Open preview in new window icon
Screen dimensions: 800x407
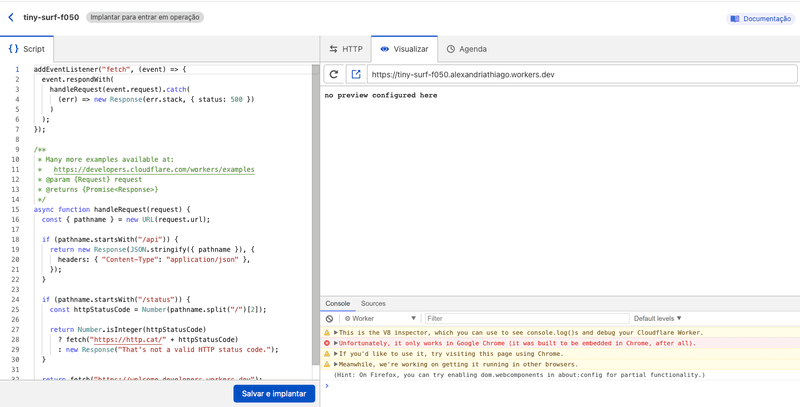356,74
